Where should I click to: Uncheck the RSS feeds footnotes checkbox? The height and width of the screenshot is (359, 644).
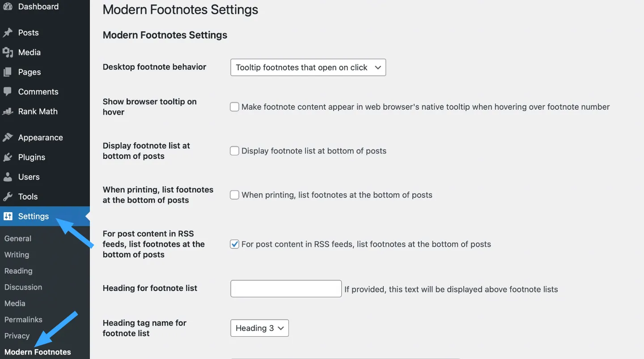234,244
